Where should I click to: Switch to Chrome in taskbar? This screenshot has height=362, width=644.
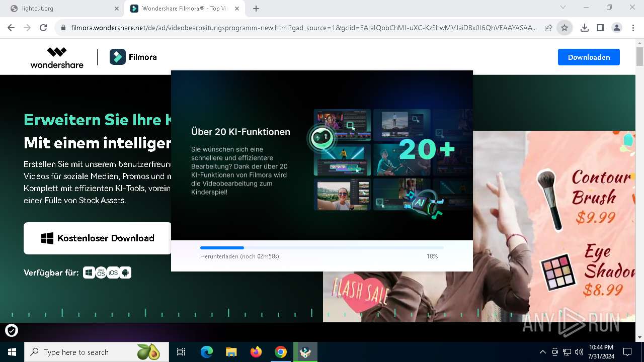point(281,352)
